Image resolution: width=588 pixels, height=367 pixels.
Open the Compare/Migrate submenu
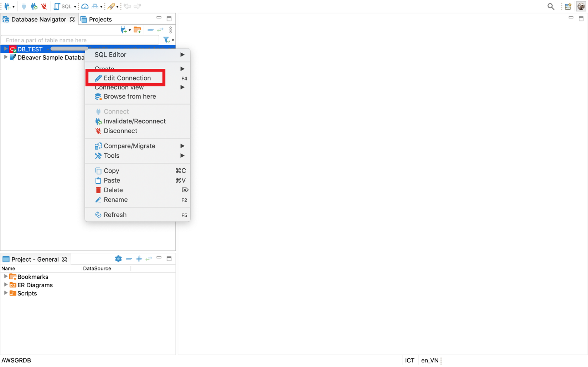tap(138, 146)
